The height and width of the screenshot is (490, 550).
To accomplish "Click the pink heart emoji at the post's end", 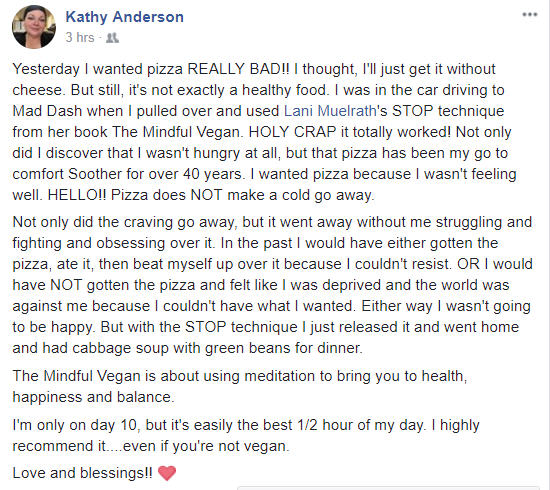I will tap(167, 473).
